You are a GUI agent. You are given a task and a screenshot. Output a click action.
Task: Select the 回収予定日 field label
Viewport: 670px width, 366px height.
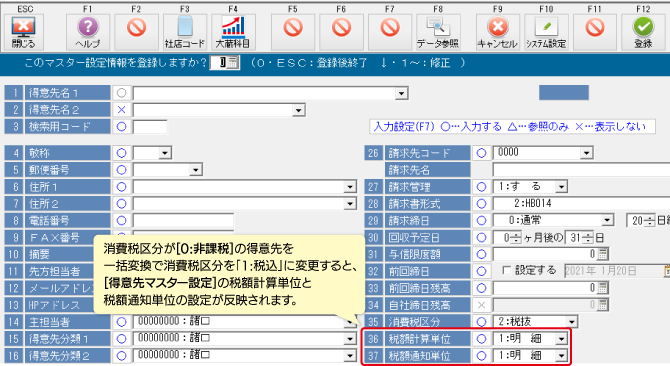click(x=427, y=237)
